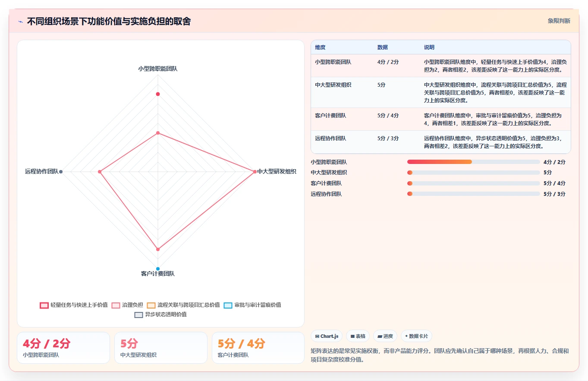Toggle legend item 流程关联与跨项目汇总价值
Viewport: 588px width, 381px height.
pyautogui.click(x=183, y=305)
